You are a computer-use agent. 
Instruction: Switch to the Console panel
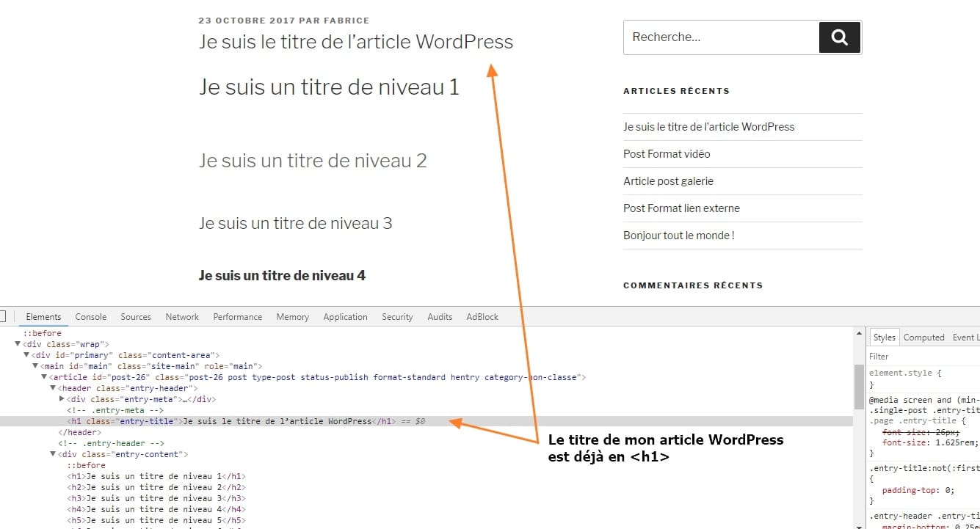90,316
